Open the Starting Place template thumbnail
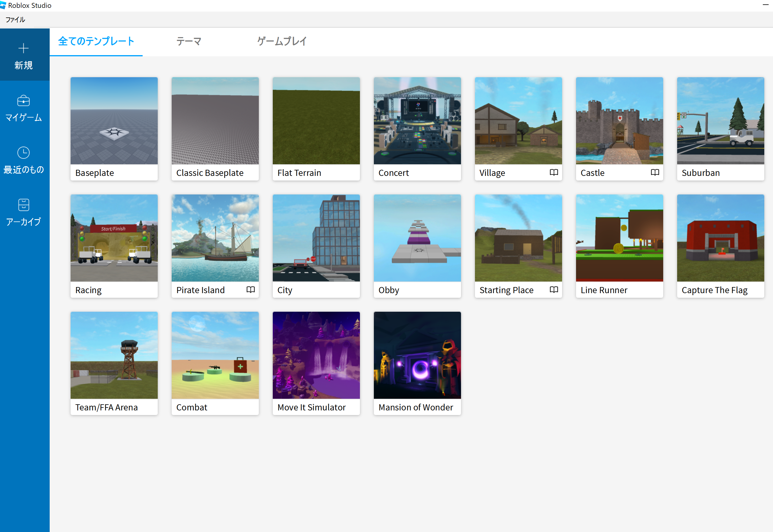 click(519, 238)
